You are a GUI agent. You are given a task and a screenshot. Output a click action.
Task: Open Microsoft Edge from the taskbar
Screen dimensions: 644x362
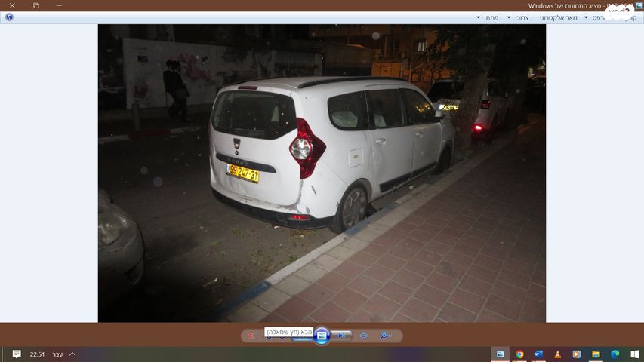coord(615,354)
